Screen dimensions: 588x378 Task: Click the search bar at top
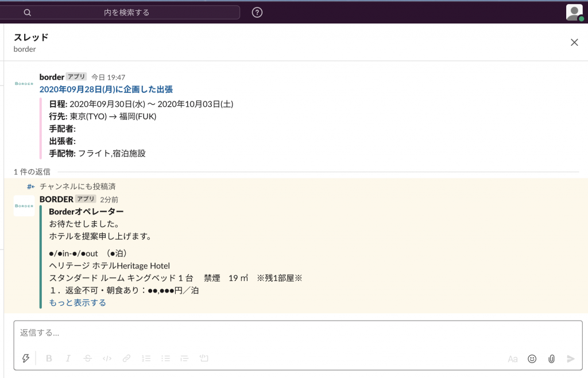[x=126, y=13]
